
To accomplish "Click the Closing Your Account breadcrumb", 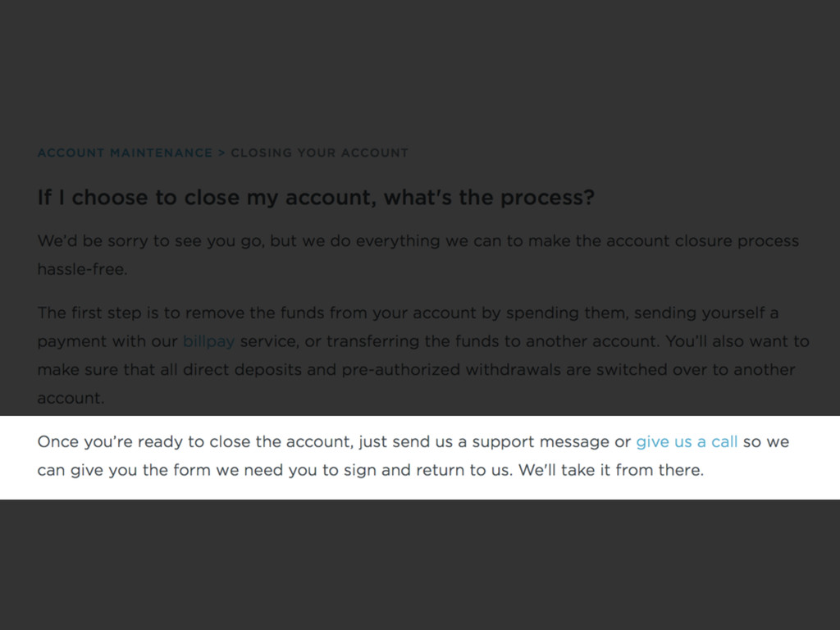I will click(x=319, y=153).
